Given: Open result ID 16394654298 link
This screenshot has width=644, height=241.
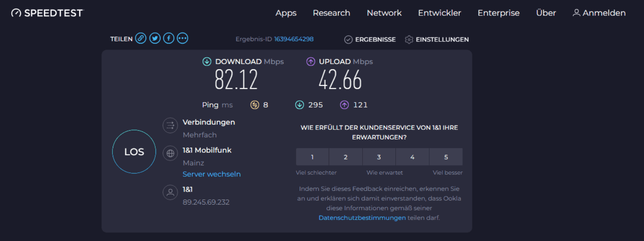Looking at the screenshot, I should tap(294, 39).
